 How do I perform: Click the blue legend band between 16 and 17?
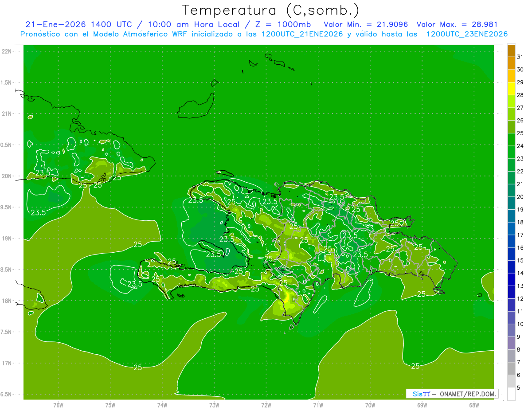click(511, 241)
